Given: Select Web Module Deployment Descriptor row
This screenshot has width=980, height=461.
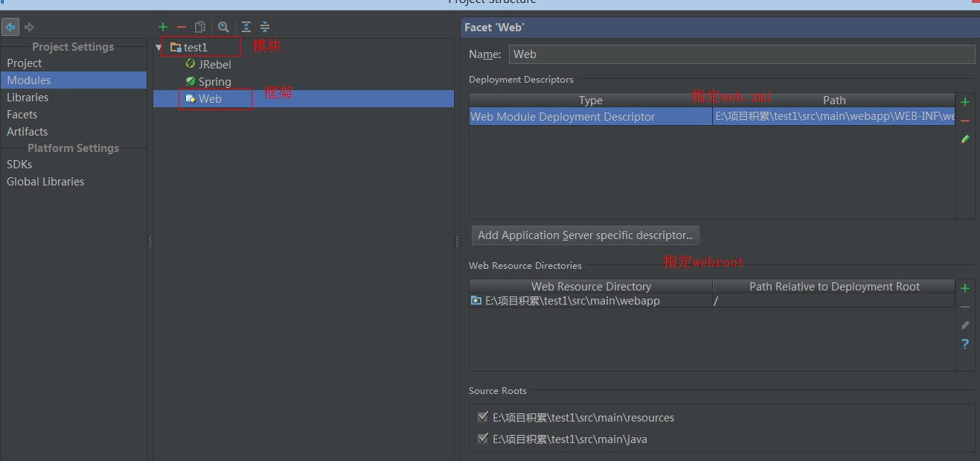Looking at the screenshot, I should (712, 116).
